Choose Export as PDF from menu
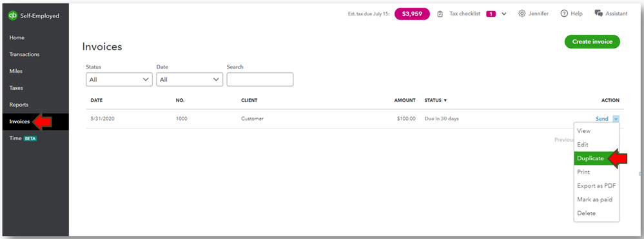 (x=596, y=186)
